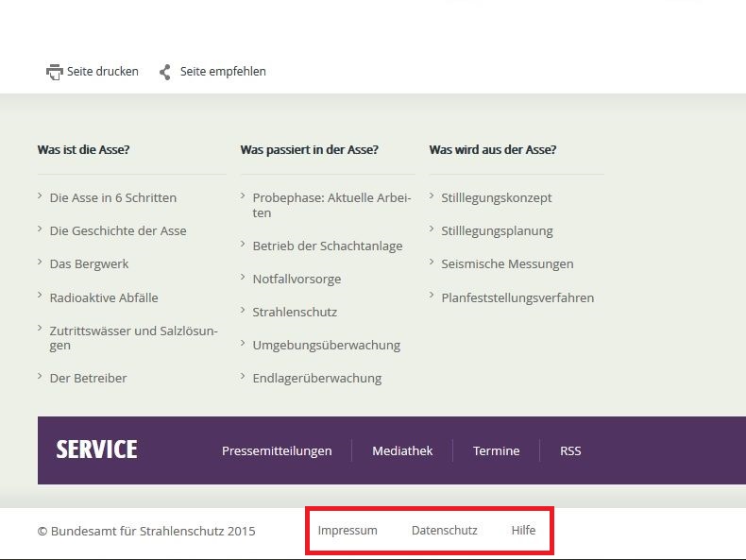Open the Radioaktive Abfälle link
746x560 pixels.
(x=104, y=297)
